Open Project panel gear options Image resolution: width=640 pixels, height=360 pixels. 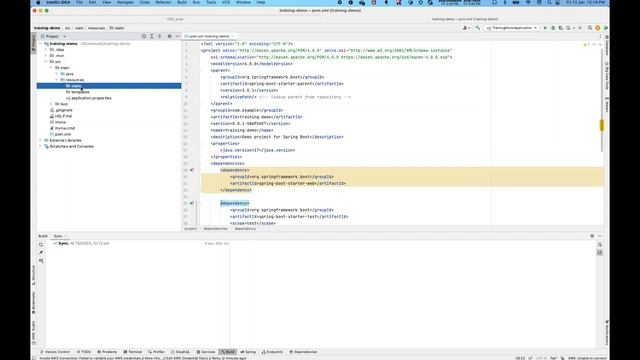[169, 36]
